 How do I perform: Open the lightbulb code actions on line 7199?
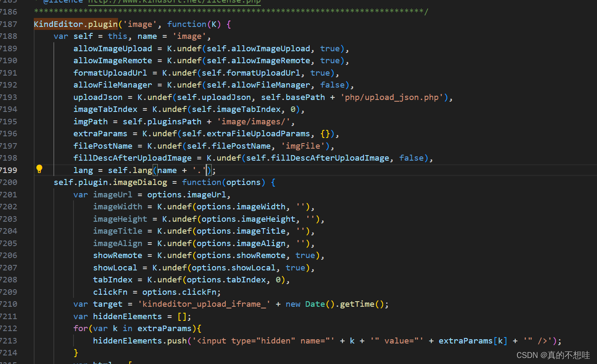[39, 169]
